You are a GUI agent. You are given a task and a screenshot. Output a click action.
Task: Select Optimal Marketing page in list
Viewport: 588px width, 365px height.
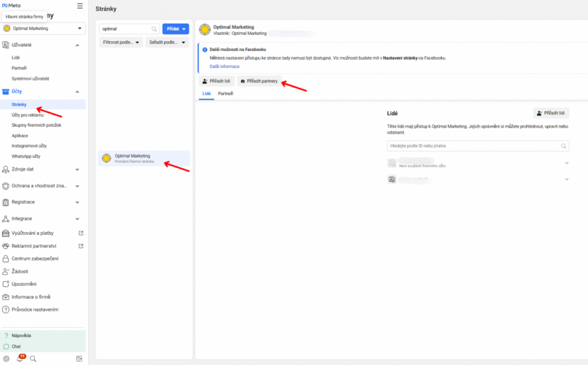[144, 158]
